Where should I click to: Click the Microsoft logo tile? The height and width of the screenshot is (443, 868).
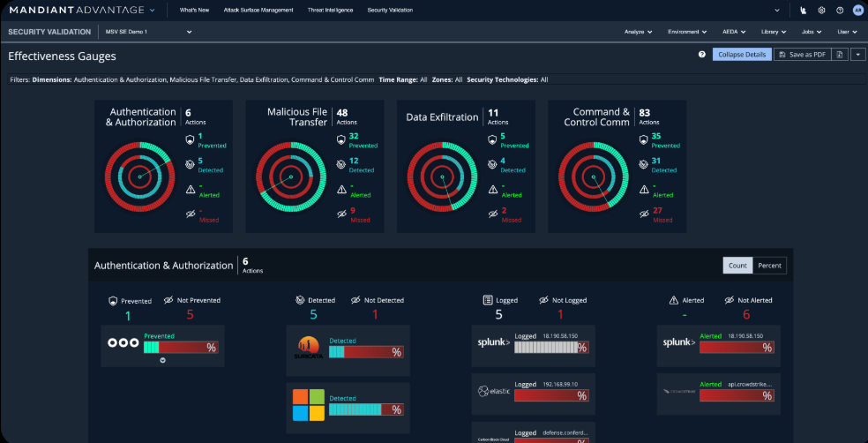309,405
